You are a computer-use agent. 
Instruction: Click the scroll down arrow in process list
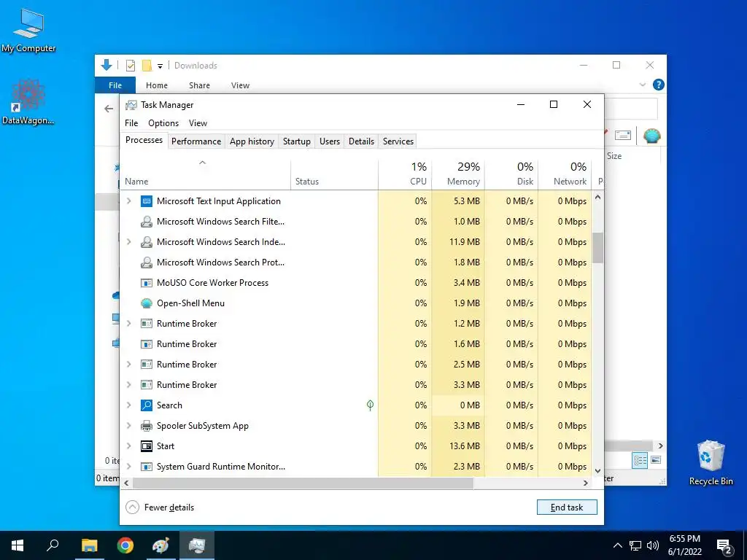click(598, 470)
